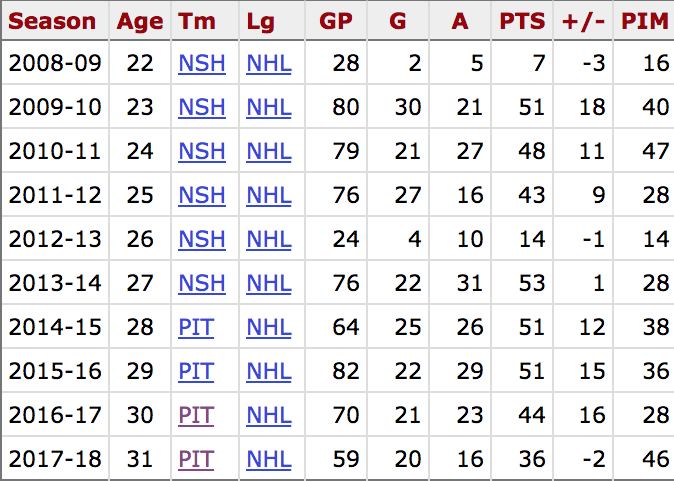Select the 2012-13 season cell
The height and width of the screenshot is (481, 674).
[55, 240]
